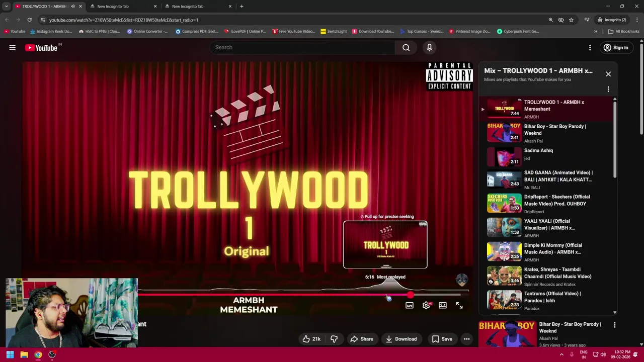This screenshot has width=644, height=362.
Task: Open Chrome media controls icon
Action: point(587,20)
